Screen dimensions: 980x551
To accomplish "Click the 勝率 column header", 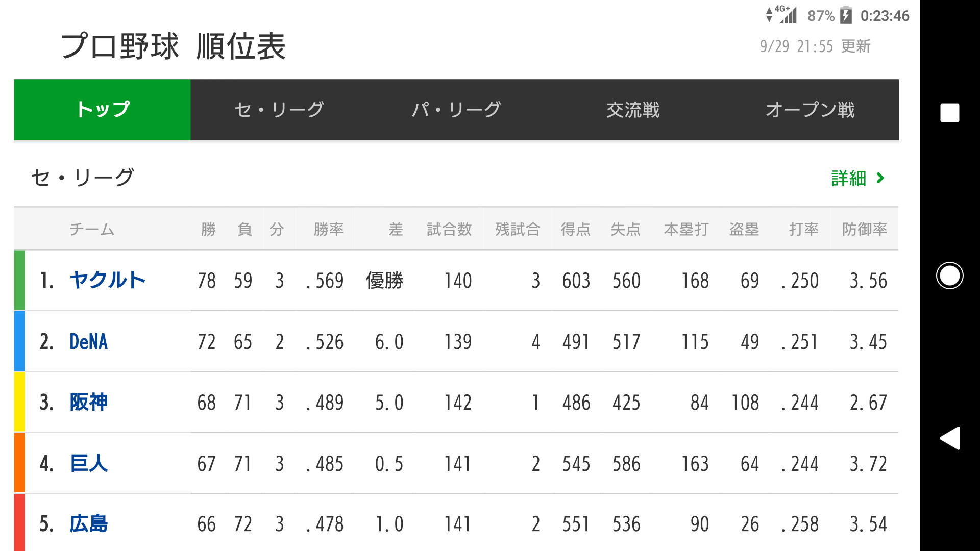I will click(x=328, y=229).
